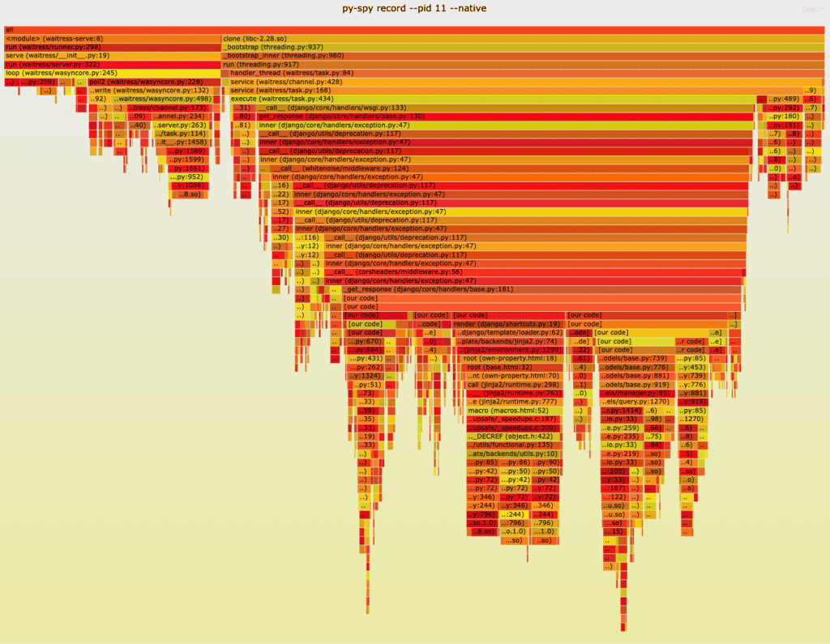Zoom into .._DECREF (object.h:422) frame

515,437
